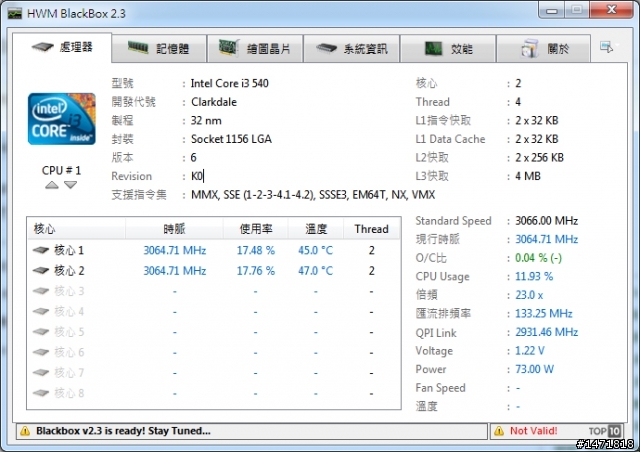
Task: Click 17.48 % usage of 核心 1
Action: pyautogui.click(x=256, y=250)
